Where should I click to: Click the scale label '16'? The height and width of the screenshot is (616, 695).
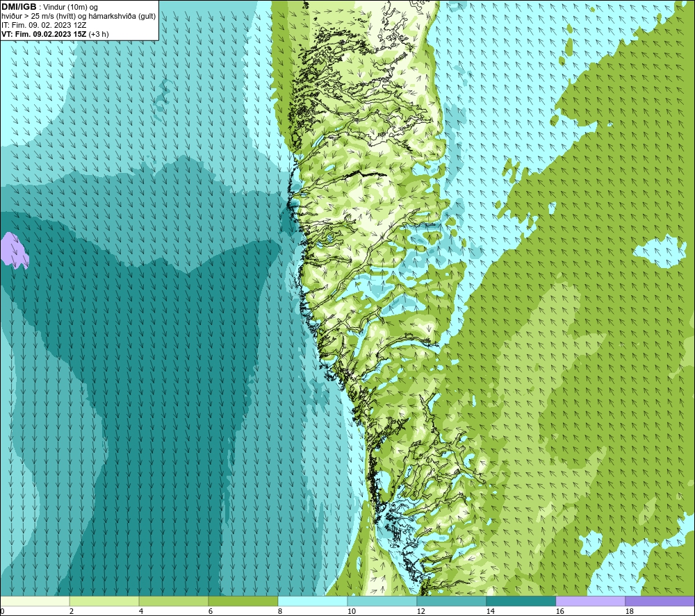pos(559,611)
